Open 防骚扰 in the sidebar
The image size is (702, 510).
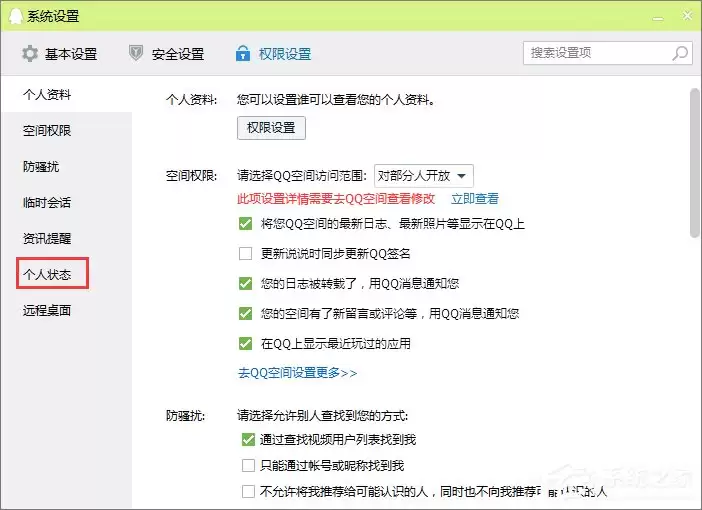[41, 167]
